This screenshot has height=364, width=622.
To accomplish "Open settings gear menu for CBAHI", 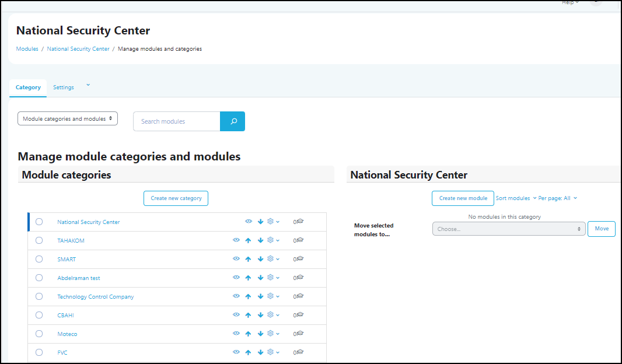I will (x=273, y=314).
